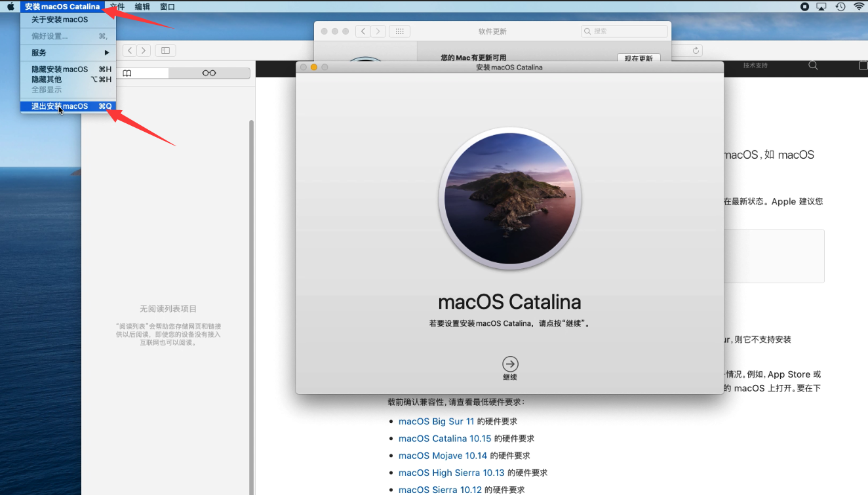Screen dimensions: 868x495
Task: Open the shopping bag icon on Apple webpage
Action: 863,66
